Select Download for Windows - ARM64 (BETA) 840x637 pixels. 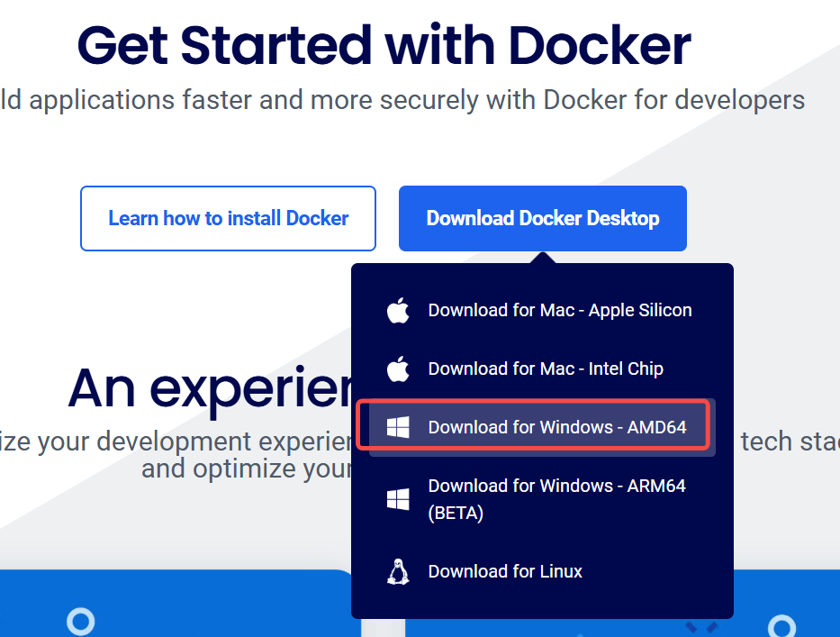pyautogui.click(x=542, y=499)
